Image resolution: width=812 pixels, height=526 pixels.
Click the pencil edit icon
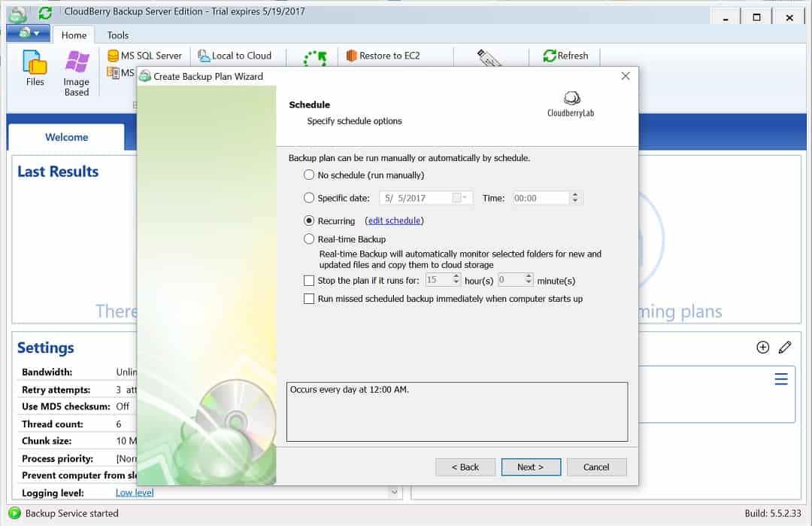[784, 347]
